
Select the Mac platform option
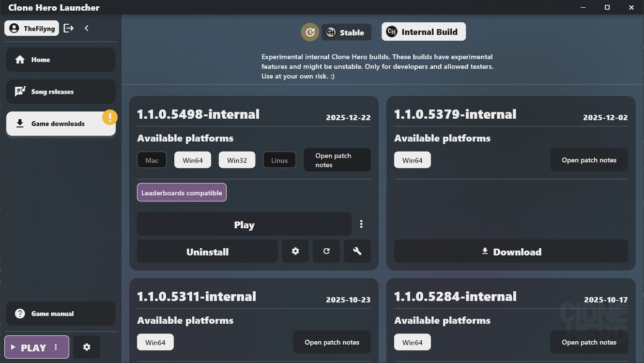point(152,160)
